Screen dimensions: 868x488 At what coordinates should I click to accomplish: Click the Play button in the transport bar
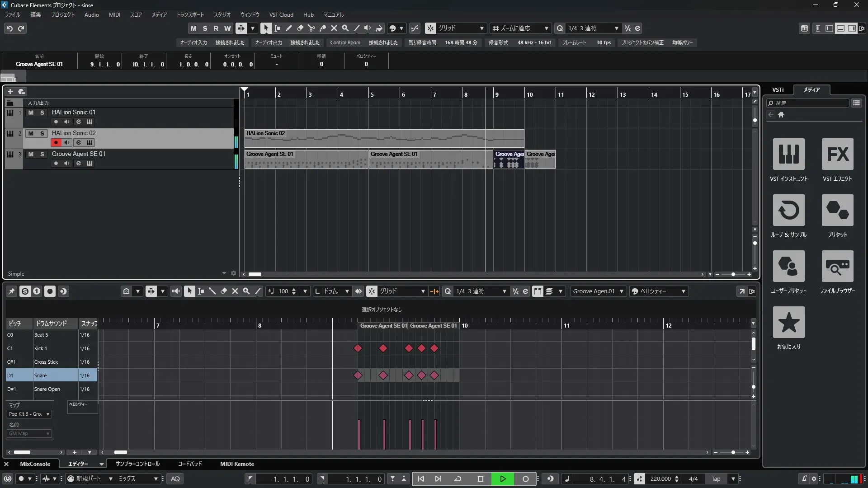[503, 479]
